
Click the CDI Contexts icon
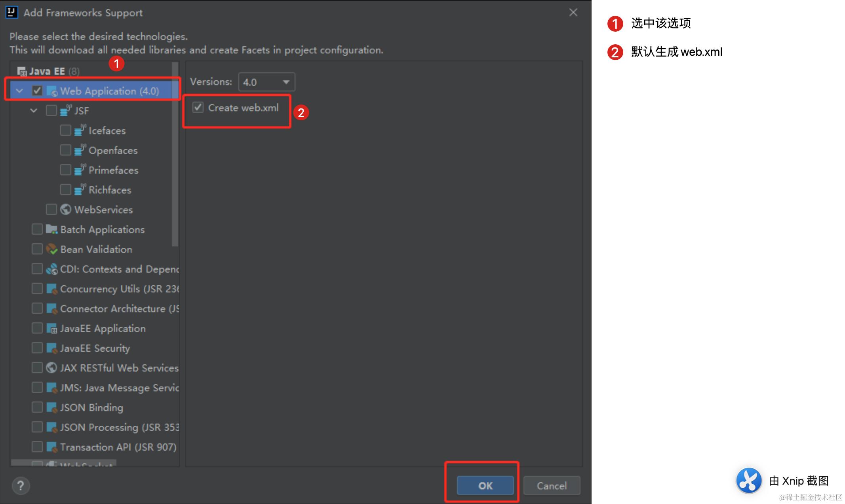pyautogui.click(x=51, y=269)
